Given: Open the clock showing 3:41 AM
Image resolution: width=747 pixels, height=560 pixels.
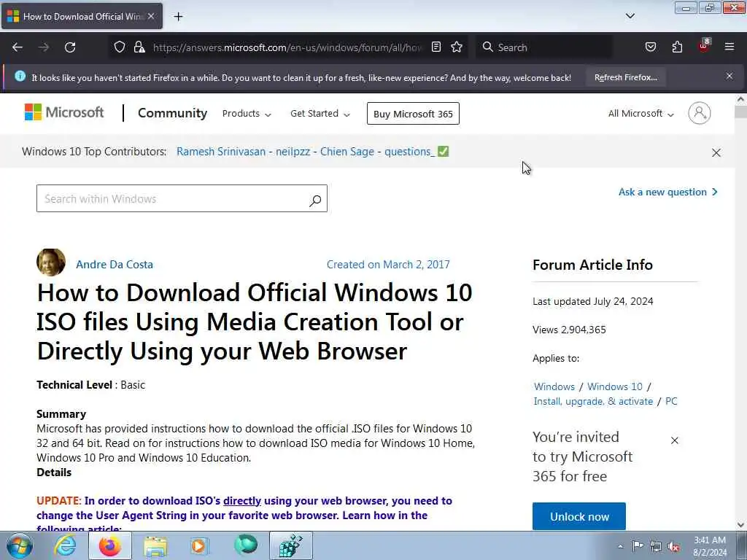Looking at the screenshot, I should [x=710, y=546].
